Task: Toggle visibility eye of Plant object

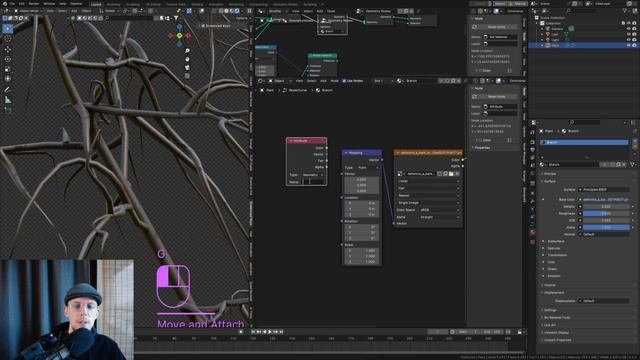Action: 629,45
